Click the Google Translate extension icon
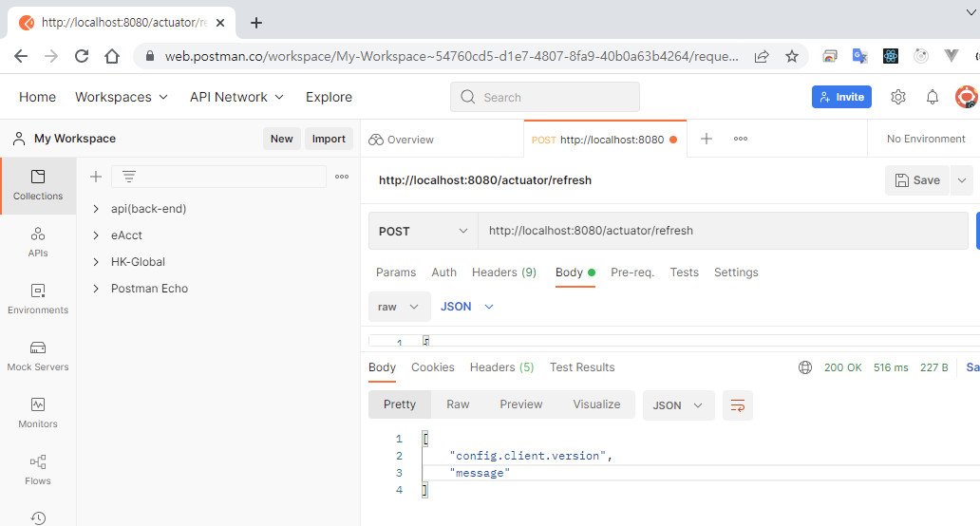 point(860,56)
